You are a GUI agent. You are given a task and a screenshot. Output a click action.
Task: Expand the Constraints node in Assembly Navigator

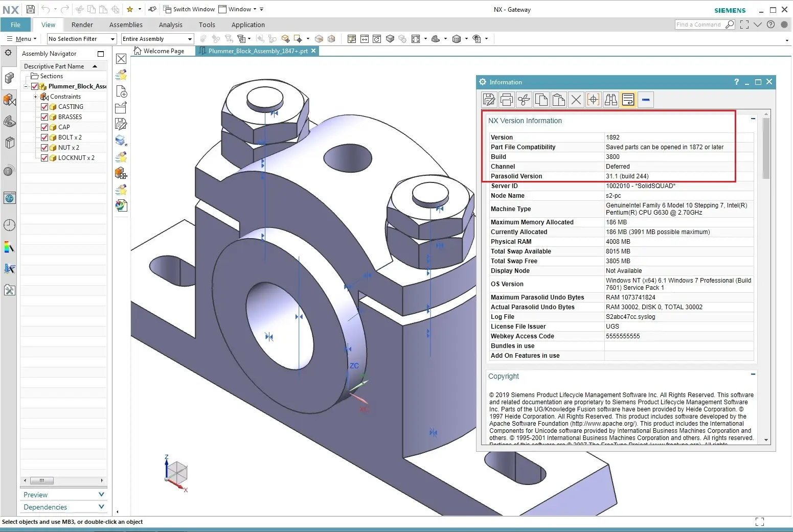35,96
